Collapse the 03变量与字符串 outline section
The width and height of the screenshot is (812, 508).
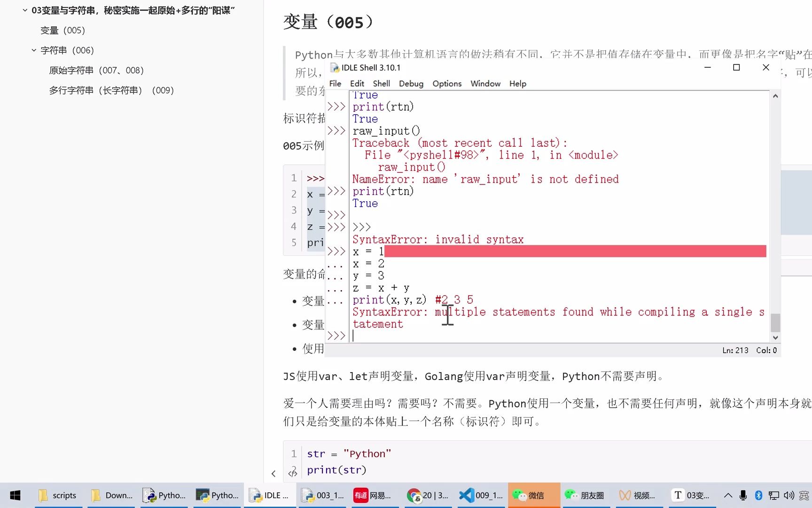coord(25,10)
